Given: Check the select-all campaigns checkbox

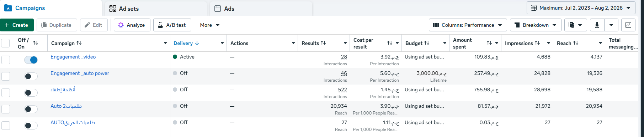Looking at the screenshot, I should [x=5, y=43].
